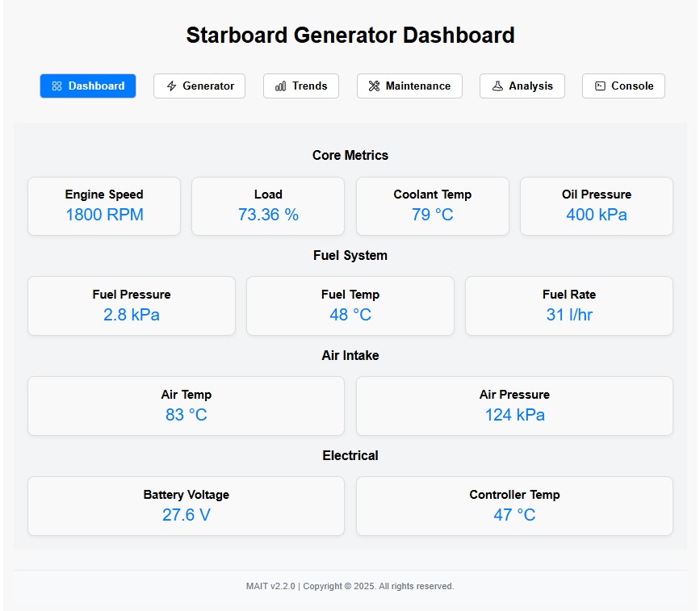Open the Generator page
This screenshot has width=700, height=611.
(x=199, y=86)
